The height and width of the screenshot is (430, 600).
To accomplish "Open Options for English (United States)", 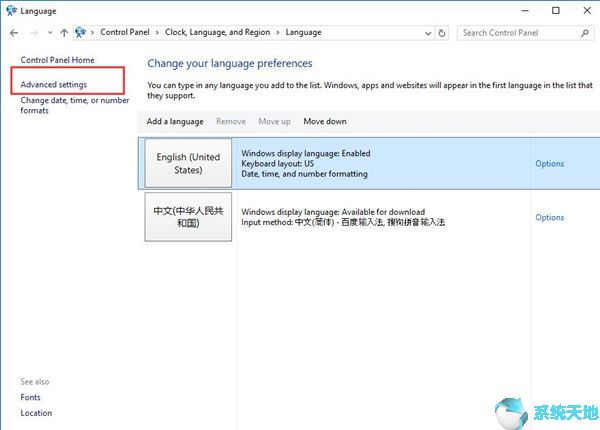I will click(549, 164).
